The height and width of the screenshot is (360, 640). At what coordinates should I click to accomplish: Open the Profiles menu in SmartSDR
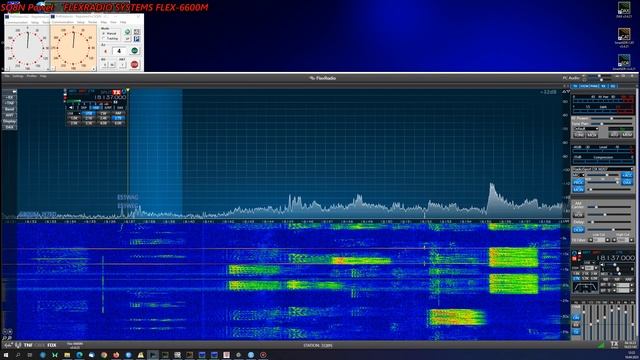[x=31, y=76]
